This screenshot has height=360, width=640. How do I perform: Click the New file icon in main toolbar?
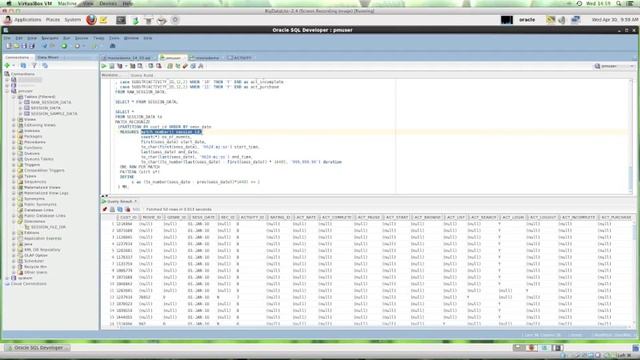click(x=9, y=46)
